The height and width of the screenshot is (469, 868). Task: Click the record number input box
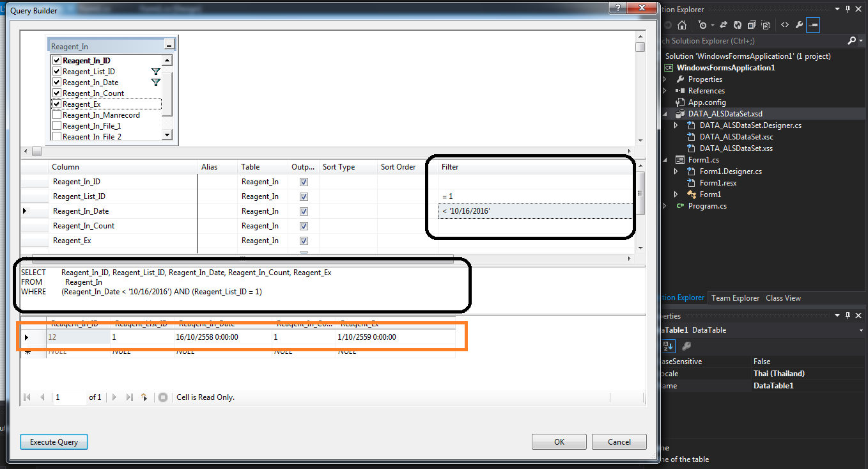[69, 397]
